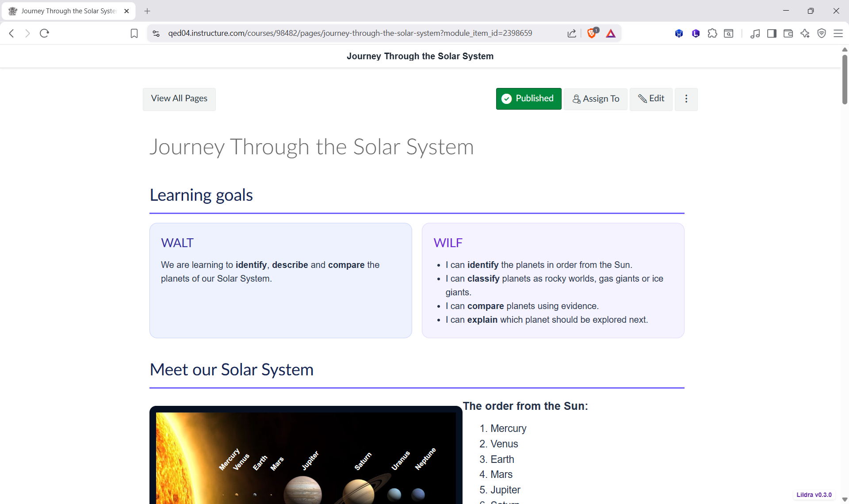Click the scrollbar down arrow
Viewport: 849px width, 504px height.
pos(845,500)
